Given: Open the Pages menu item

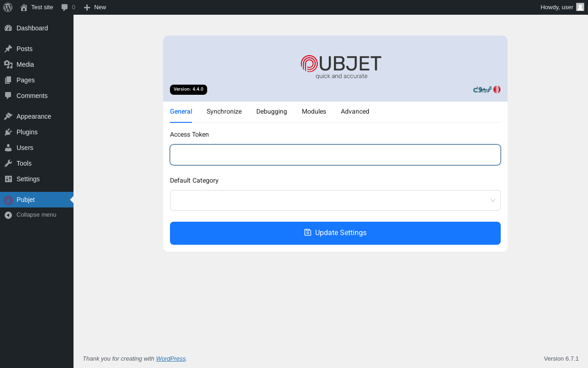Looking at the screenshot, I should 37,80.
